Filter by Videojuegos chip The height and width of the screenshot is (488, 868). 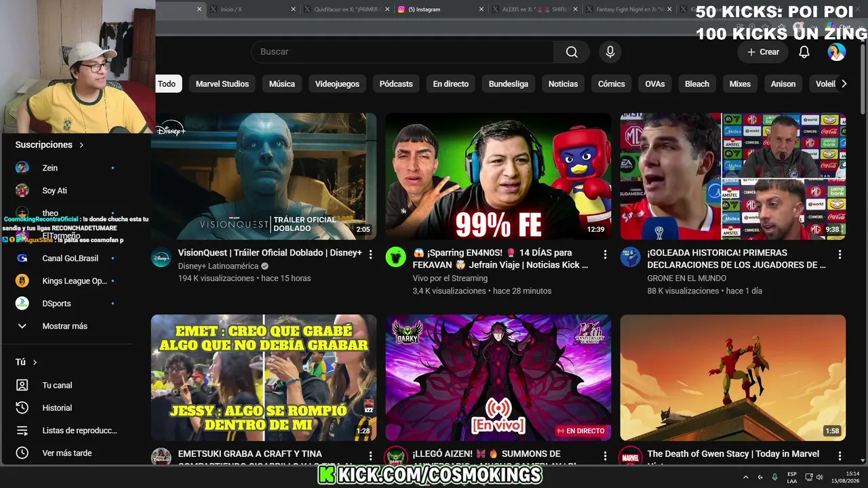click(337, 84)
